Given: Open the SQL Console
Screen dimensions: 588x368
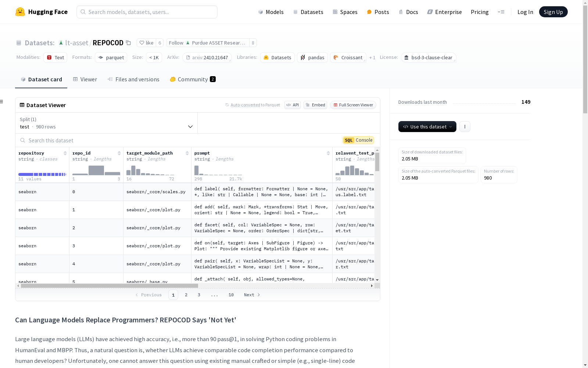Looking at the screenshot, I should pos(358,140).
